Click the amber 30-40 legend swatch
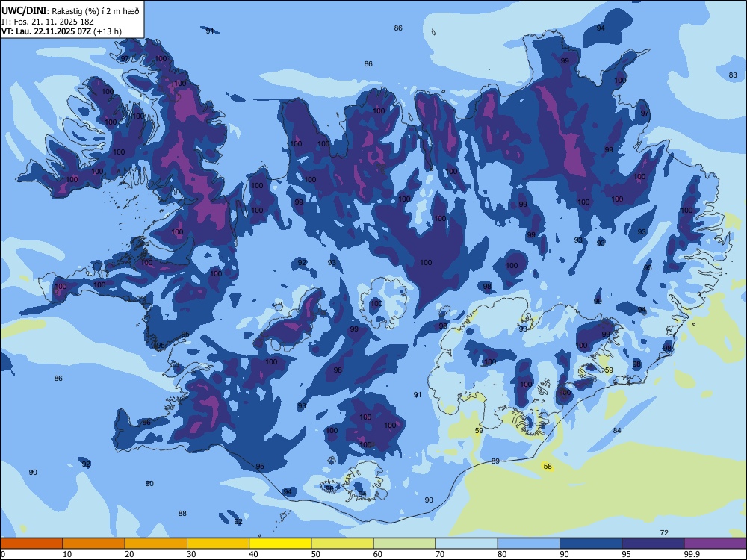The height and width of the screenshot is (560, 747). pyautogui.click(x=218, y=544)
